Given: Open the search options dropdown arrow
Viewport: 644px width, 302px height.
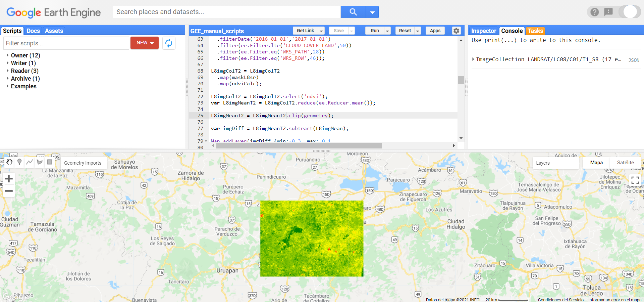Looking at the screenshot, I should (x=372, y=12).
